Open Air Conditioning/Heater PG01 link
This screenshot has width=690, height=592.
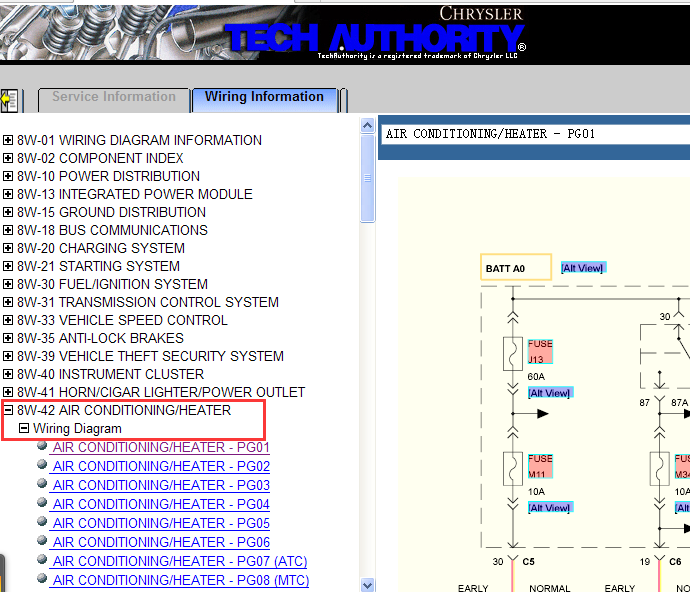pyautogui.click(x=161, y=447)
